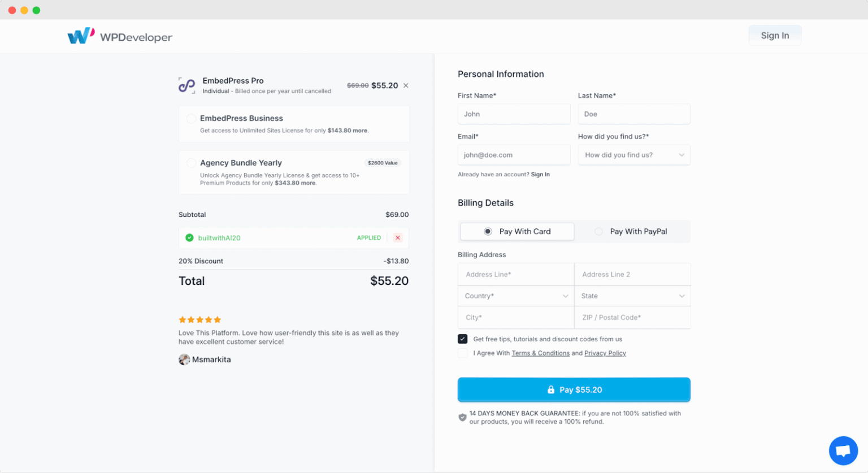Select the Agency Bundle Yearly option

192,163
